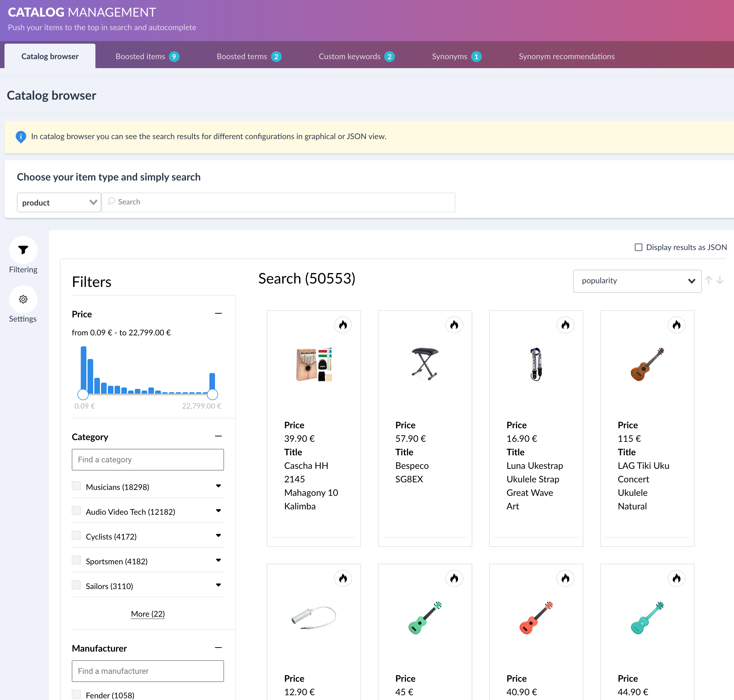The width and height of the screenshot is (734, 700).
Task: Open the Settings gear panel
Action: 23,299
